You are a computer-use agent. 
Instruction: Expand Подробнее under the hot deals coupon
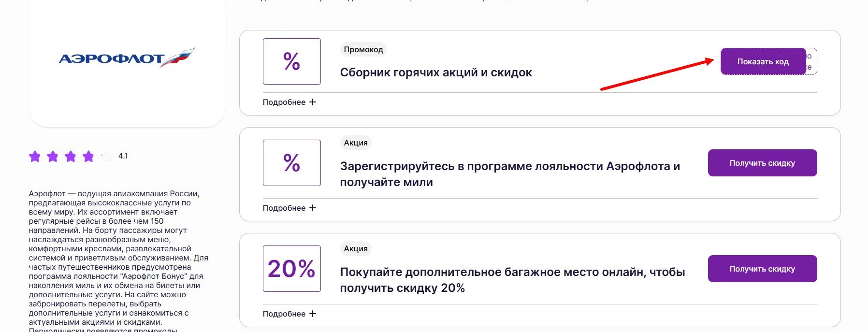(284, 102)
